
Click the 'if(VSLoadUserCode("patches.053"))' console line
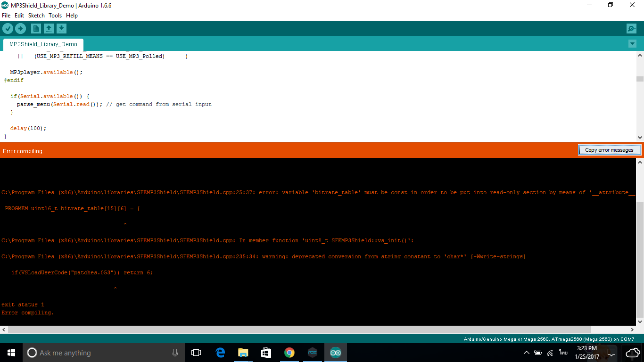(83, 272)
